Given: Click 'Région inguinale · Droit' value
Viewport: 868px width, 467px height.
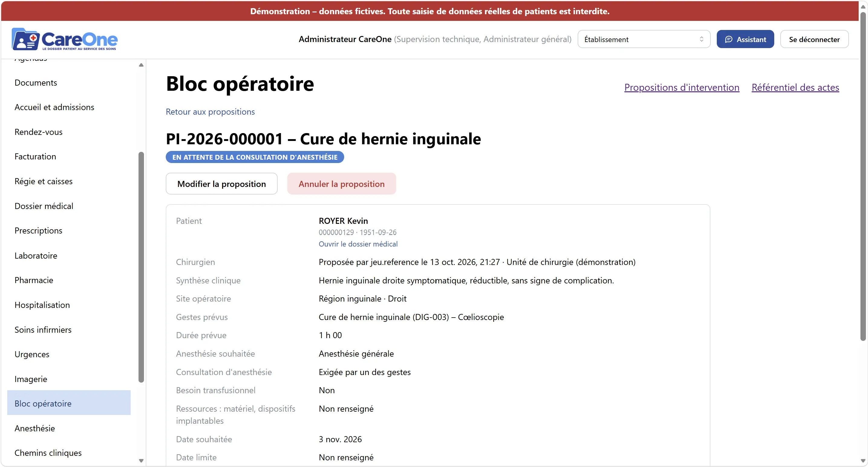Looking at the screenshot, I should pos(363,299).
